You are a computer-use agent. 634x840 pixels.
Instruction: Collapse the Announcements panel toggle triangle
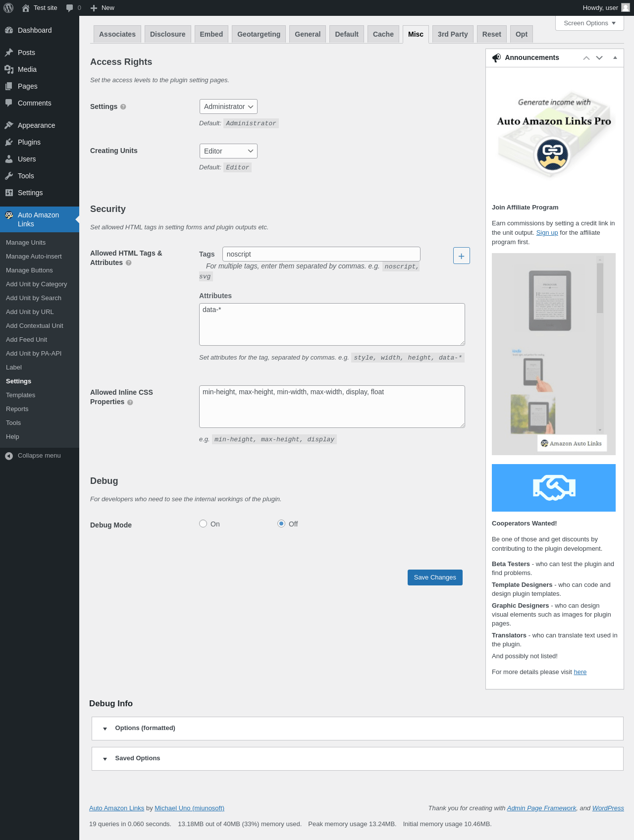pyautogui.click(x=615, y=58)
